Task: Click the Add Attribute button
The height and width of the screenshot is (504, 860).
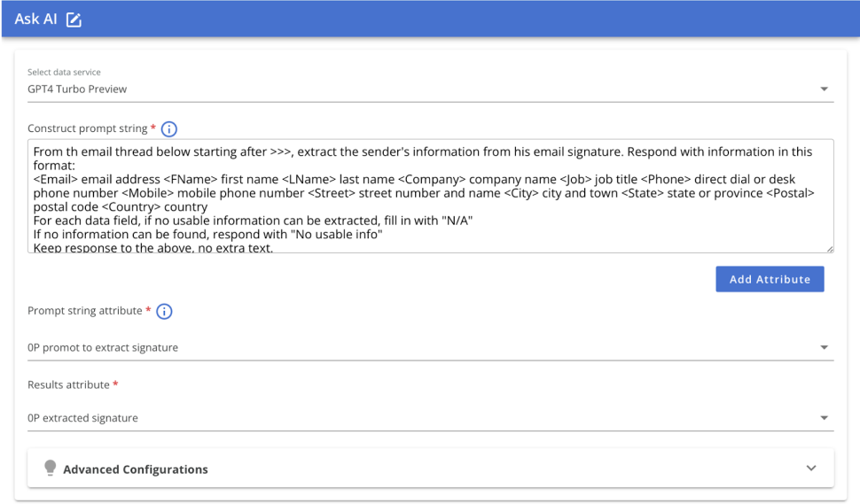Action: pos(770,279)
